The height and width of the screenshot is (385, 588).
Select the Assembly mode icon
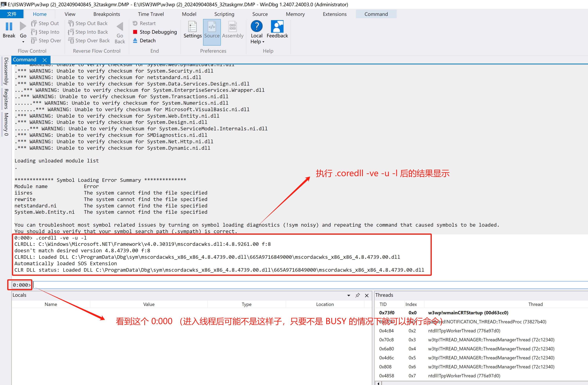coord(232,26)
